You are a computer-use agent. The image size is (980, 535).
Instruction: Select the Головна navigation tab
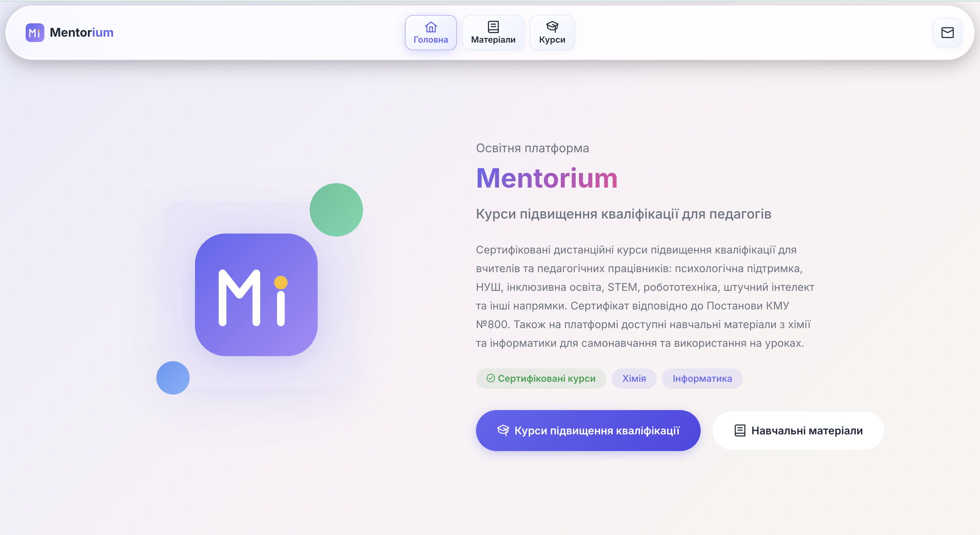(x=431, y=33)
